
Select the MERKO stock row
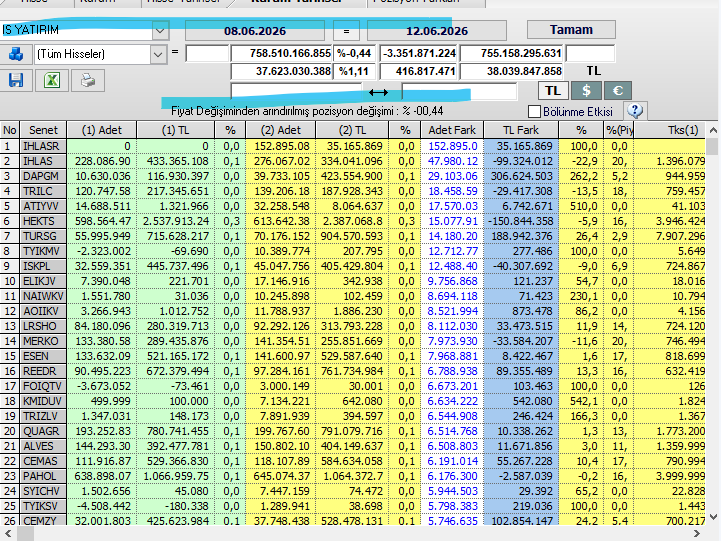[353, 341]
